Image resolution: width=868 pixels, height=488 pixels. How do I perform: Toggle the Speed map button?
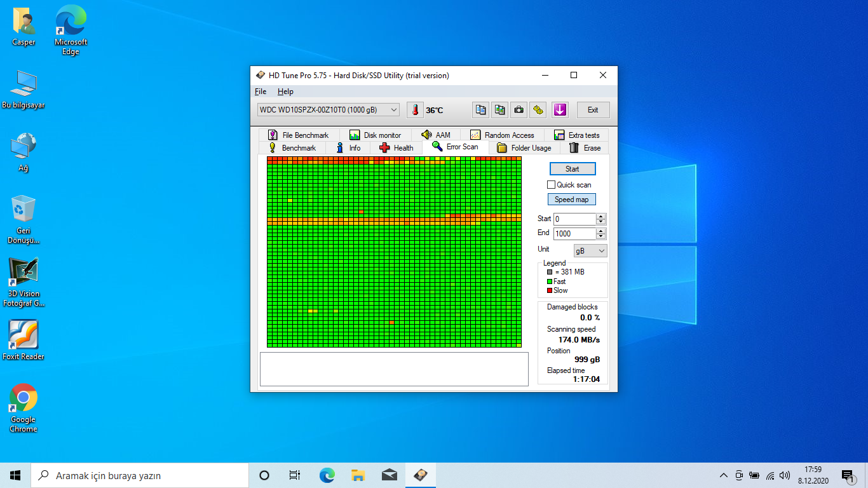tap(571, 200)
